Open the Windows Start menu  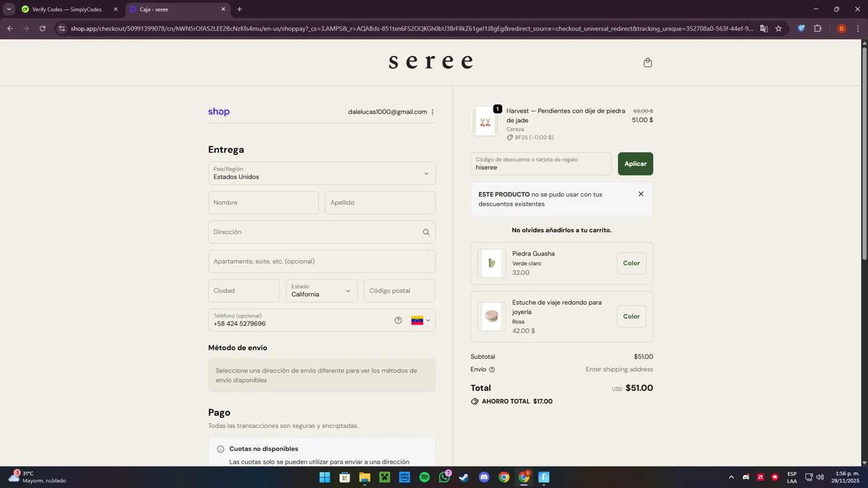pyautogui.click(x=325, y=478)
